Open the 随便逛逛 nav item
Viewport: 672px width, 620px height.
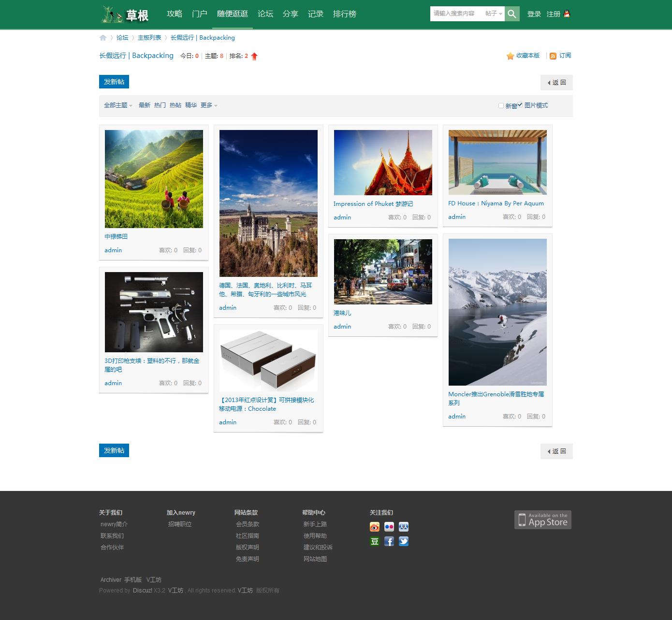(x=233, y=14)
